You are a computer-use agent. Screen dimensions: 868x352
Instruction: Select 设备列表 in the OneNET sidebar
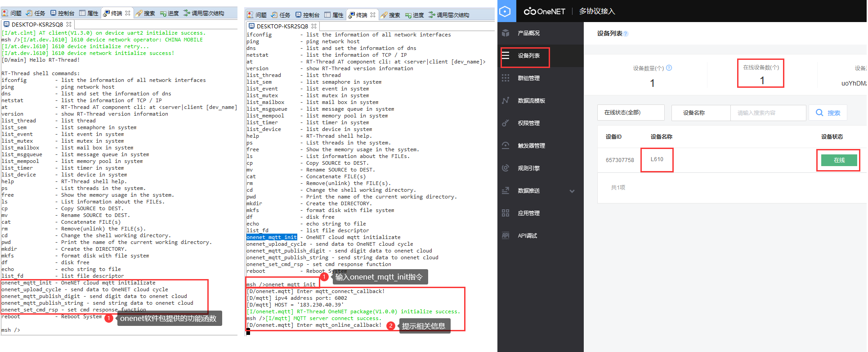pyautogui.click(x=528, y=56)
